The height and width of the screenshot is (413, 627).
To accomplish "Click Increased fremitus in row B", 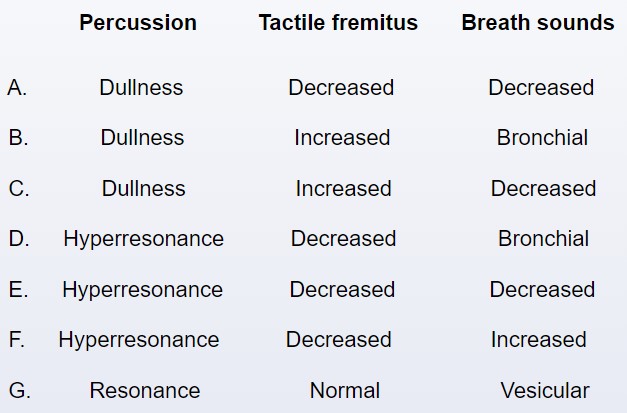I will coord(342,138).
